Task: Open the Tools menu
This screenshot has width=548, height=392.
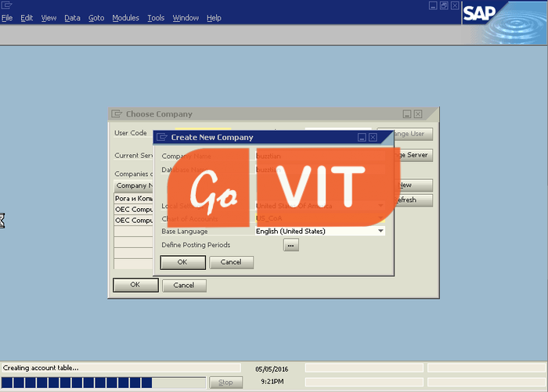Action: pos(156,18)
